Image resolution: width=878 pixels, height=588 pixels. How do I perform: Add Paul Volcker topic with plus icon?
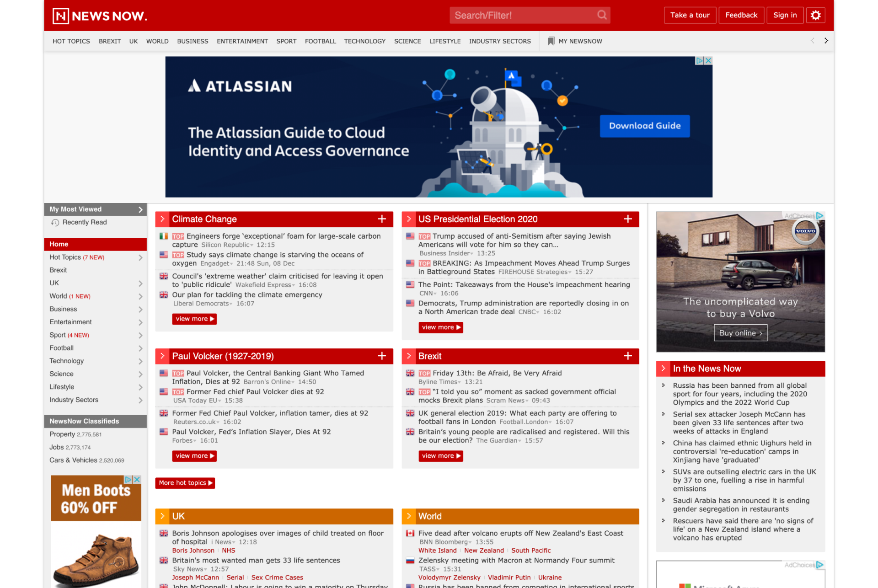382,356
